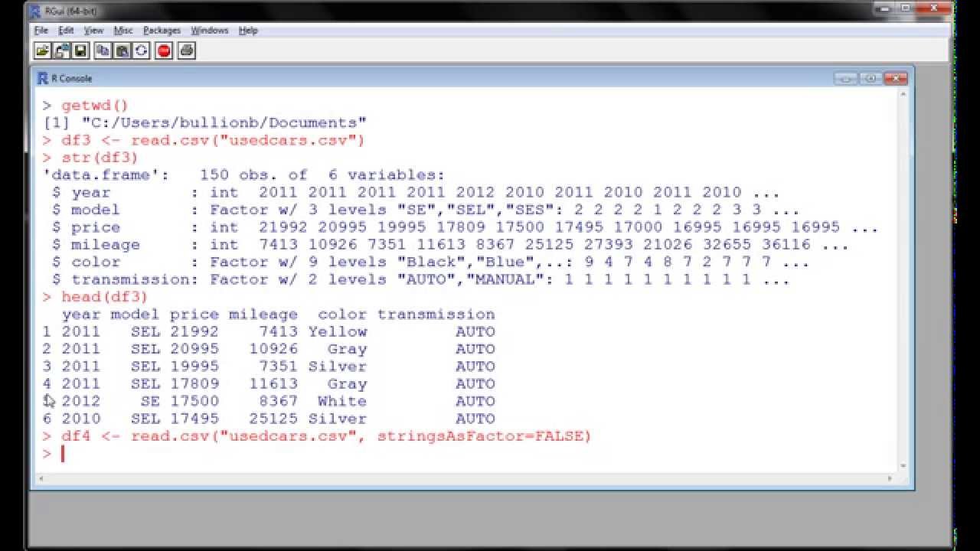Viewport: 980px width, 551px height.
Task: Click the Copy and paste toolbar icon
Action: tap(142, 51)
